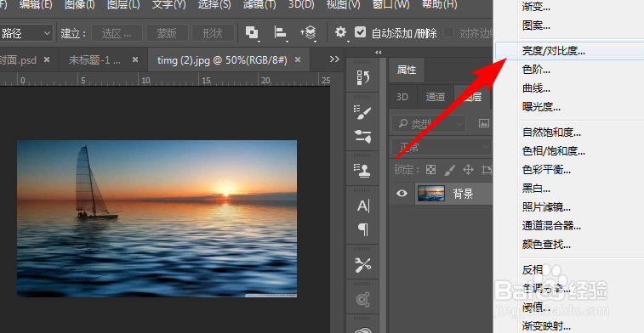Screen dimensions: 644x333
Task: Toggle the 对齐边缘 checkbox
Action: (x=449, y=32)
